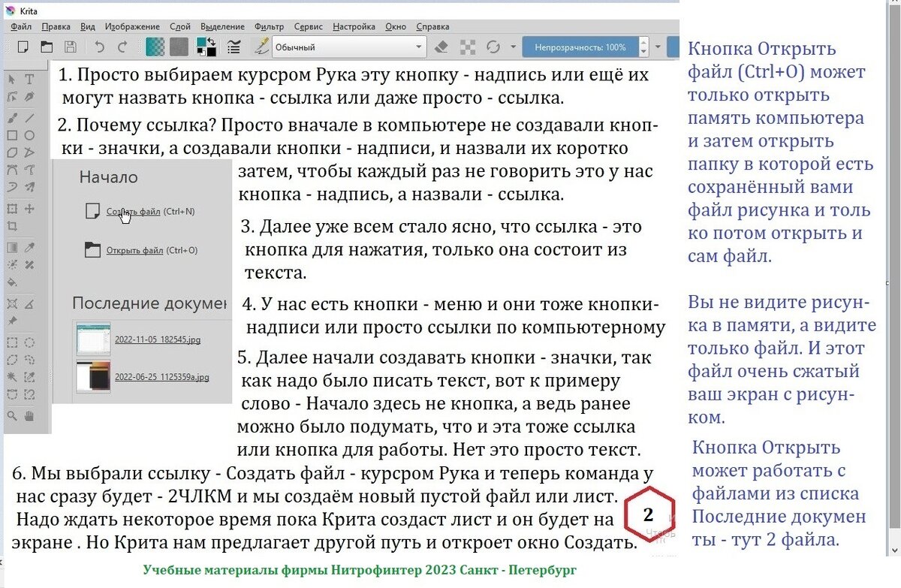This screenshot has height=588, width=901.
Task: Toggle eraser mode
Action: (441, 47)
